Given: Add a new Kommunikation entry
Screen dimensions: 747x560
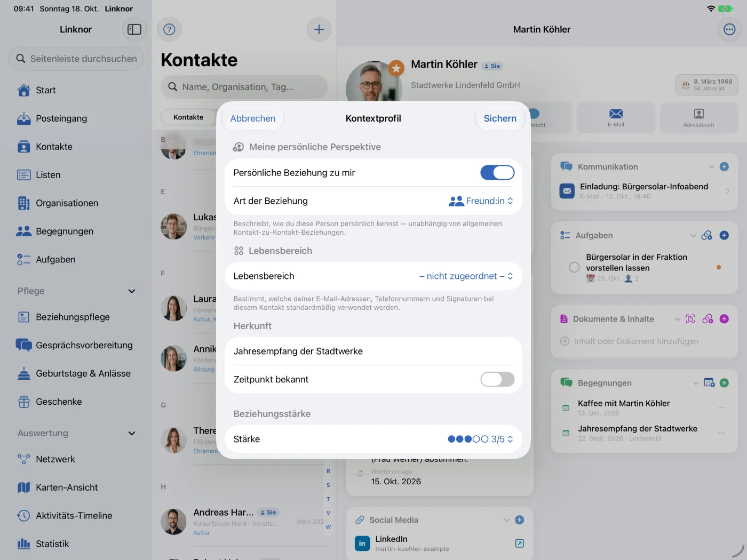Looking at the screenshot, I should [x=724, y=167].
